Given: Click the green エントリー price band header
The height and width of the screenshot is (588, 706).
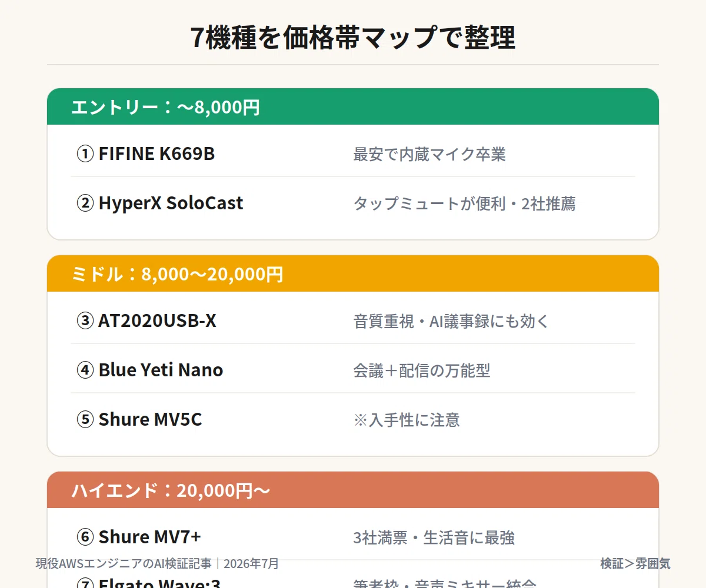Looking at the screenshot, I should coord(353,107).
